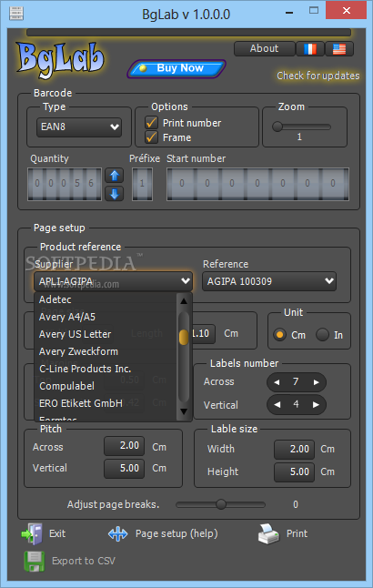Collapse the Supplier dropdown APLI-AGIPA
373x588 pixels.
(113, 281)
